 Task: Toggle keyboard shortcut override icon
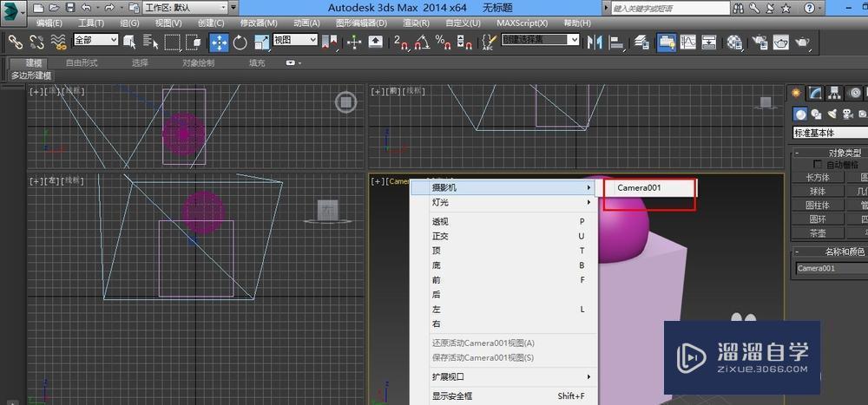tap(375, 42)
